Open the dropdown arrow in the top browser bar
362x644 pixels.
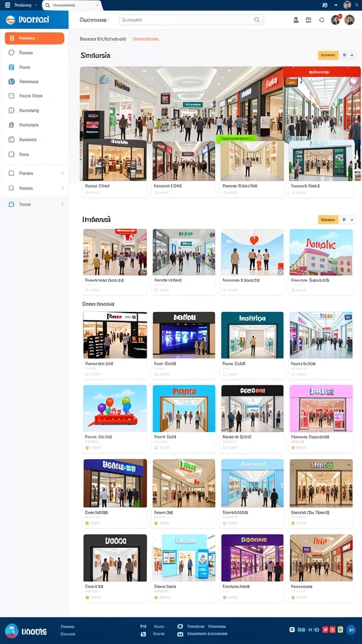coord(336,5)
